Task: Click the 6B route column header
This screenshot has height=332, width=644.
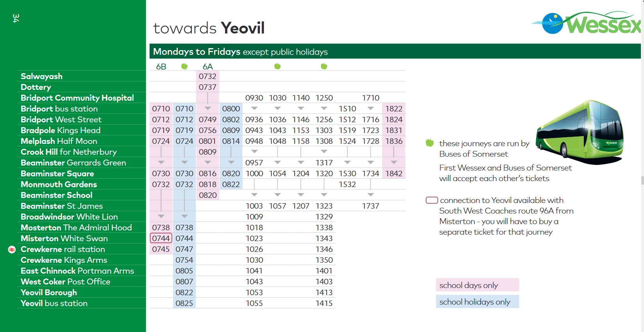Action: pos(161,66)
